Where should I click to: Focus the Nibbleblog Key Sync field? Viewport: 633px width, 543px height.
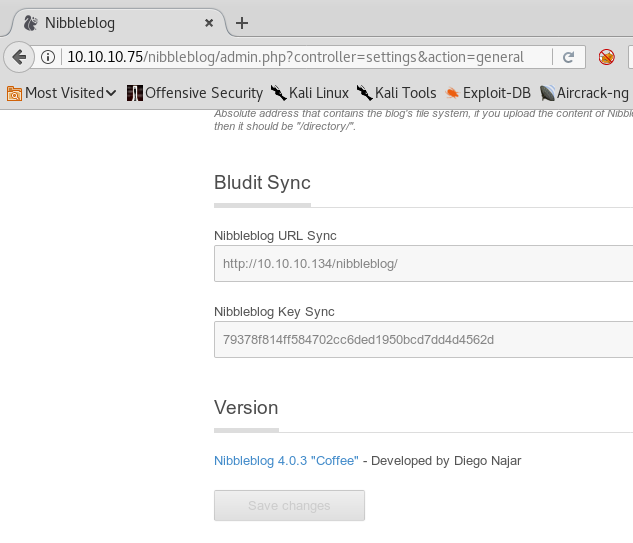pos(423,340)
